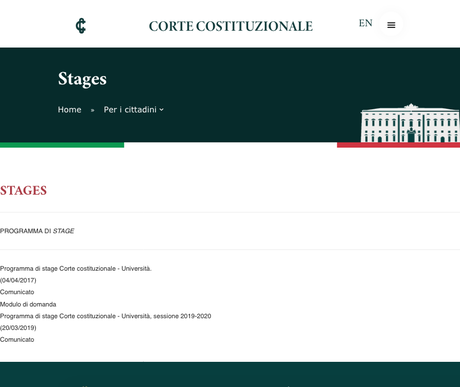Click the palace building illustration
This screenshot has width=460, height=387.
(x=410, y=123)
